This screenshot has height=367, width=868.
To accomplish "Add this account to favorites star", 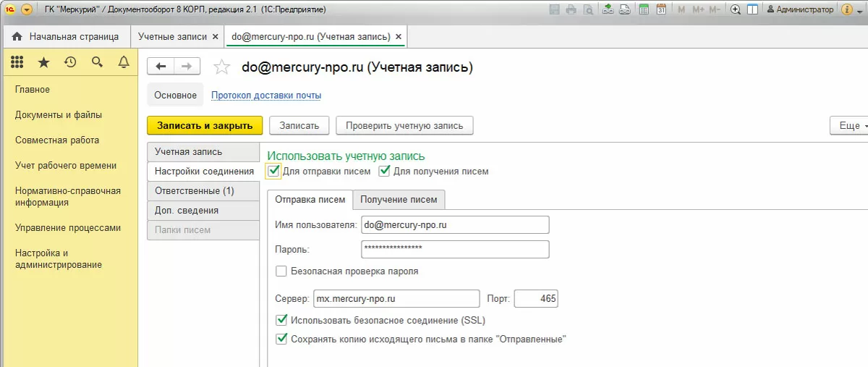I will 222,67.
